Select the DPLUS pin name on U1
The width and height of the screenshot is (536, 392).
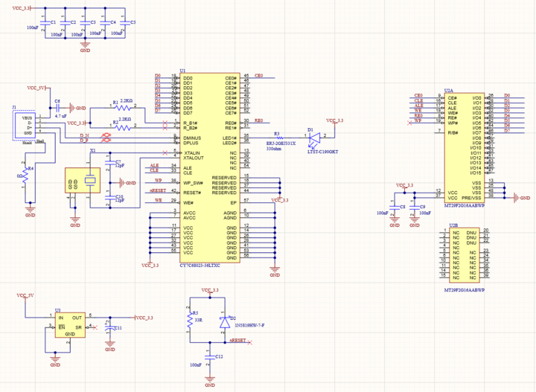191,143
